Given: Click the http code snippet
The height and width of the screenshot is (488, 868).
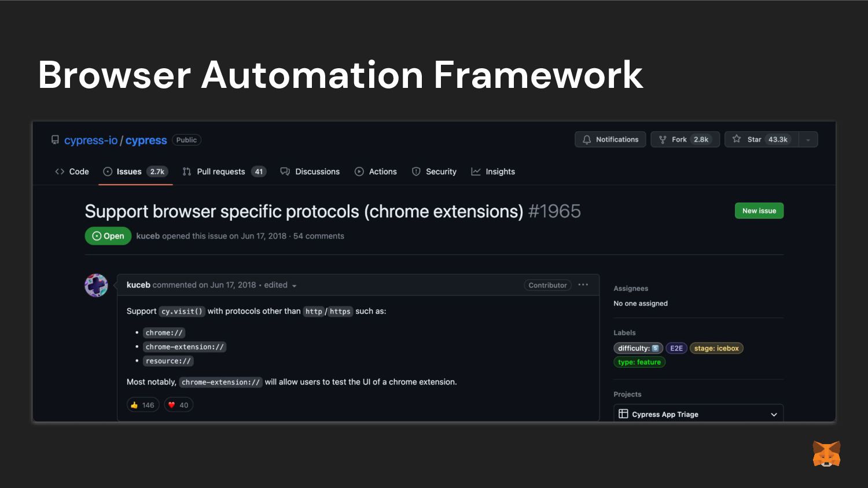Looking at the screenshot, I should tap(314, 311).
